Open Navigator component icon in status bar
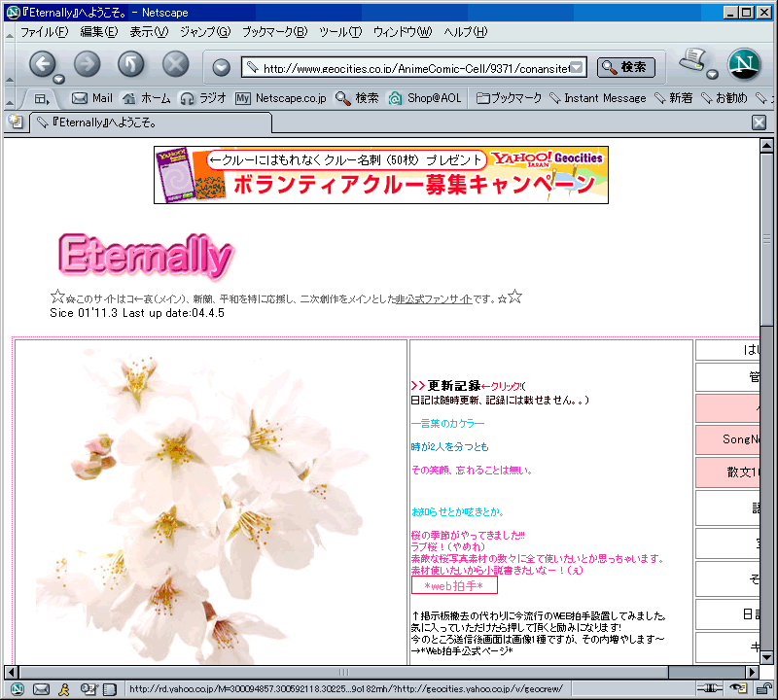 click(x=18, y=688)
